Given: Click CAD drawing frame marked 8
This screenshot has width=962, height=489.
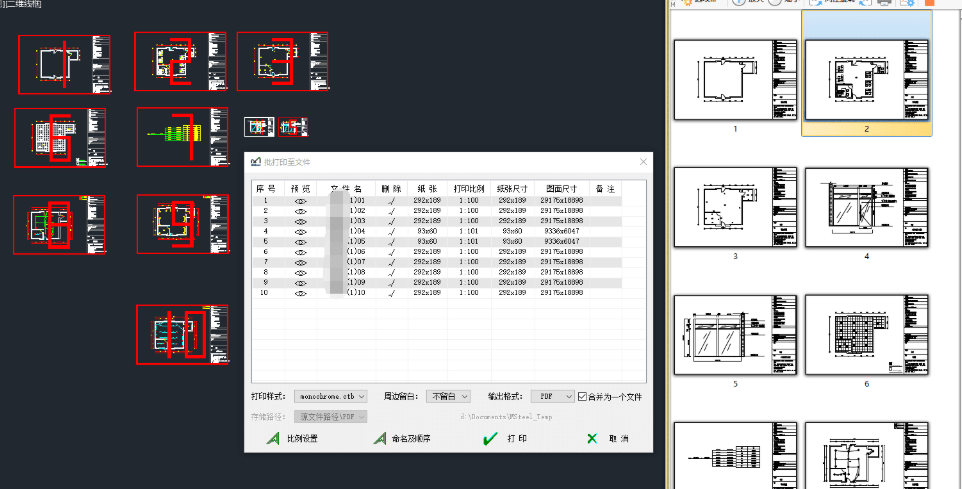Looking at the screenshot, I should coord(59,225).
